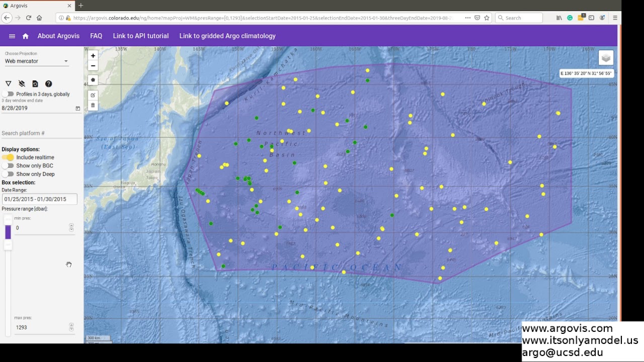Viewport: 644px width, 362px height.
Task: Disable Include realtime switch
Action: 8,157
